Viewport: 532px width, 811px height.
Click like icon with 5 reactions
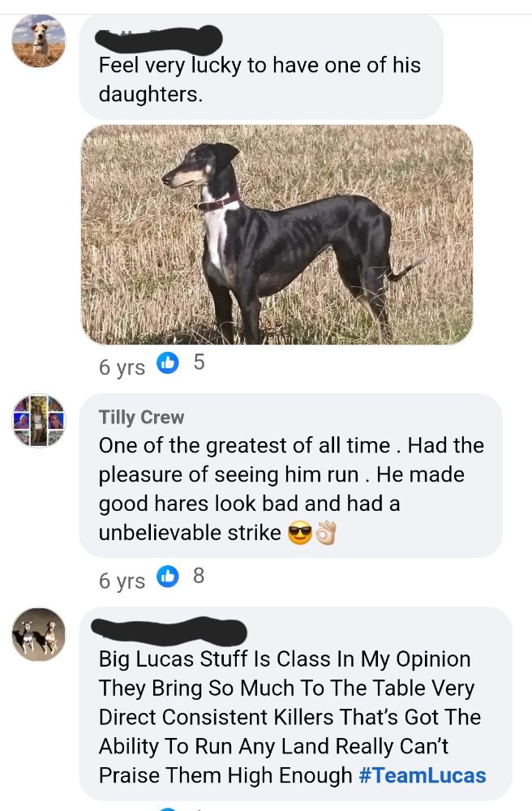click(168, 363)
